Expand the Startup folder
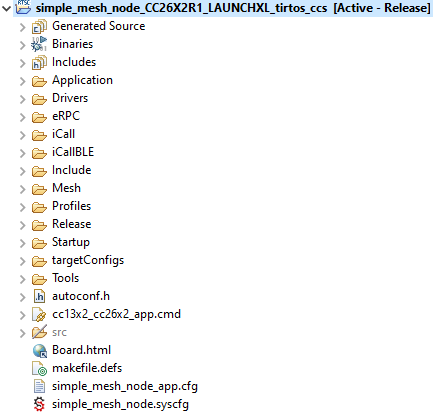The height and width of the screenshot is (419, 436). pyautogui.click(x=22, y=243)
